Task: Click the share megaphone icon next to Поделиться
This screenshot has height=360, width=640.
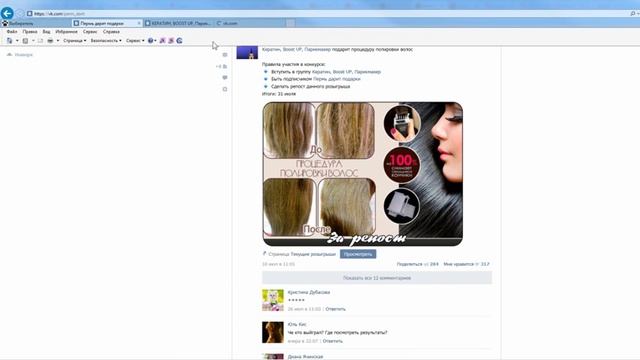Action: click(427, 264)
